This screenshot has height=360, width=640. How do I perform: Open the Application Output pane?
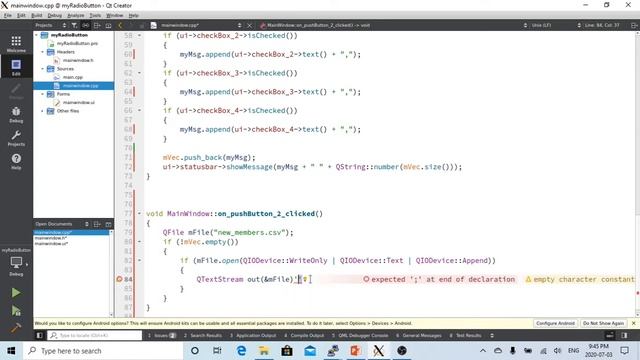[x=253, y=336]
